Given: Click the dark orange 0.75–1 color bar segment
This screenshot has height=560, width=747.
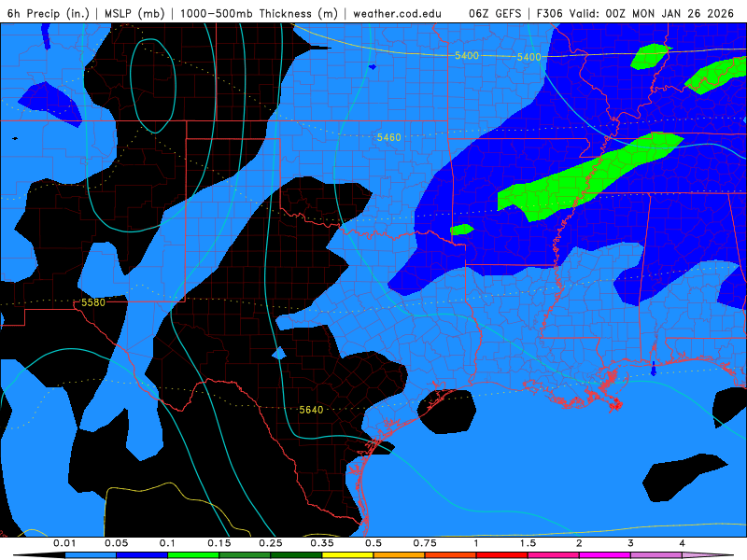Looking at the screenshot, I should (451, 555).
